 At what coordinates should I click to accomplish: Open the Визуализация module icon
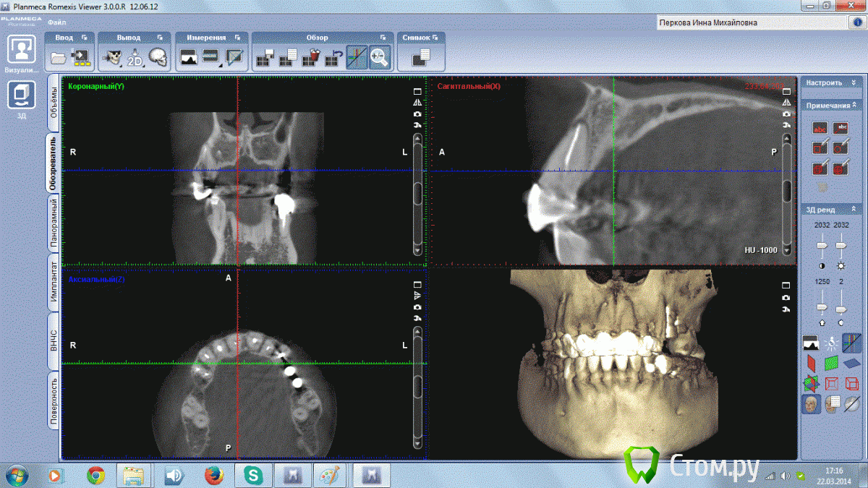21,50
